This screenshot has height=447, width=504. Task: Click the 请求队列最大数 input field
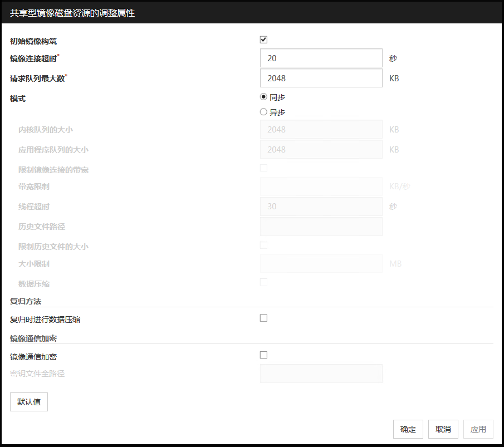point(321,78)
